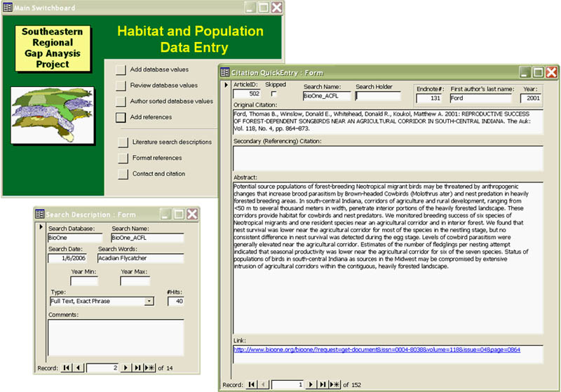The image size is (561, 392).
Task: Click the Main Switchboard window form icon
Action: point(8,7)
